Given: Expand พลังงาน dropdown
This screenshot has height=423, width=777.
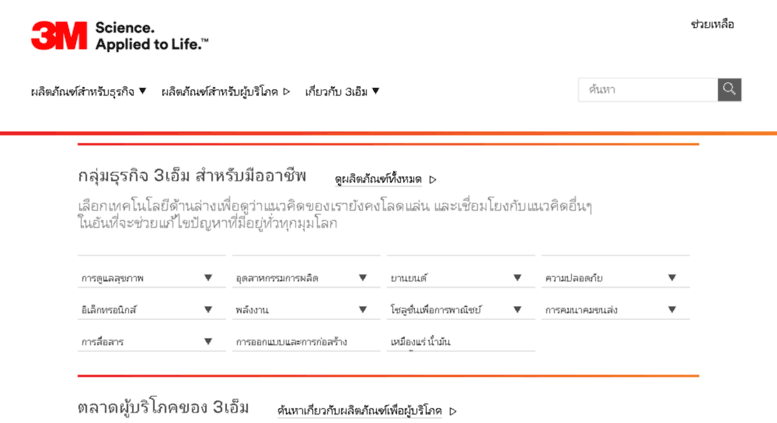Looking at the screenshot, I should (306, 310).
